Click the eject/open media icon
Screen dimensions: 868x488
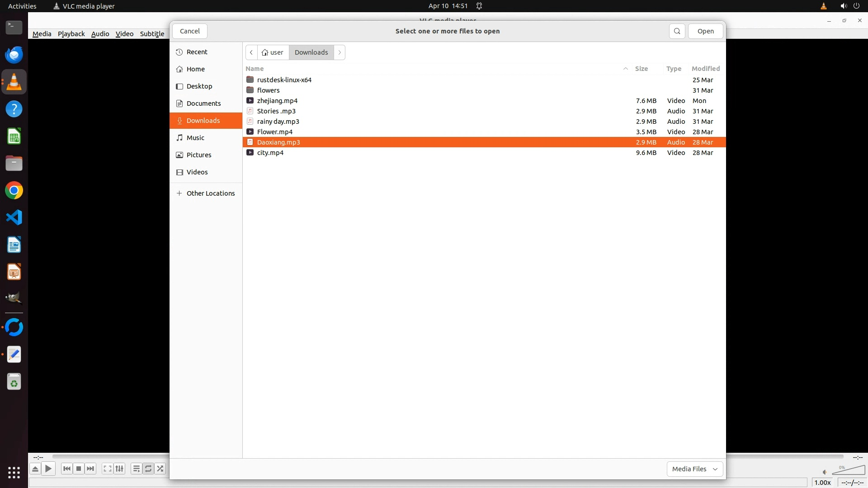35,469
